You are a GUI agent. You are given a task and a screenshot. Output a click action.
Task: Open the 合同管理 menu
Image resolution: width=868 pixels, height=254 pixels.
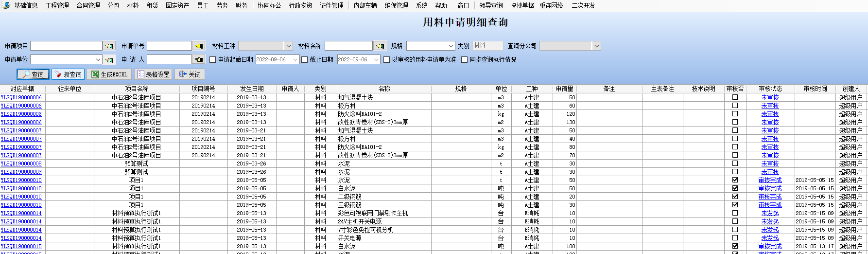click(x=88, y=5)
